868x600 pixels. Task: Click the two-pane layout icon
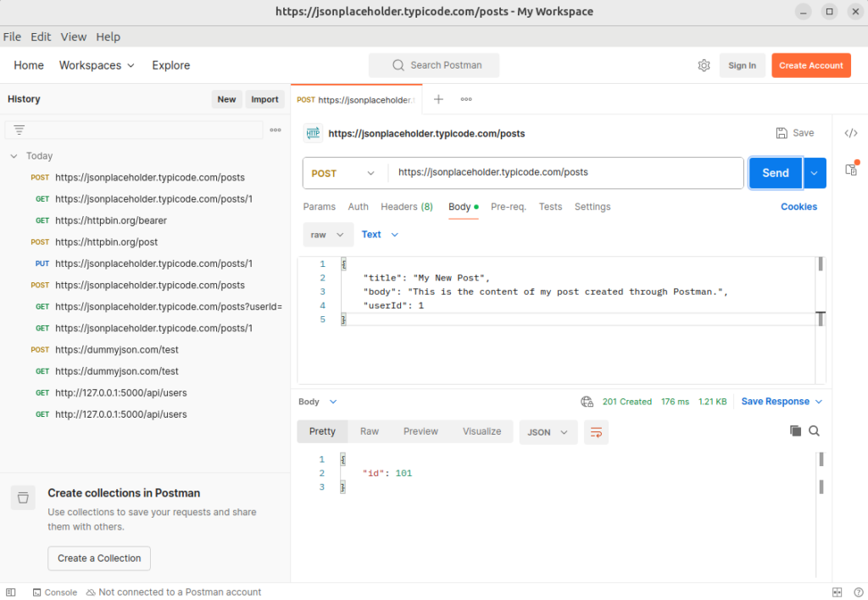837,592
